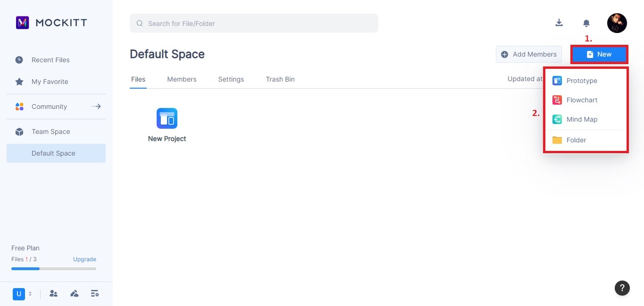The image size is (644, 306).
Task: Open the Updated at sort dropdown
Action: pos(525,79)
